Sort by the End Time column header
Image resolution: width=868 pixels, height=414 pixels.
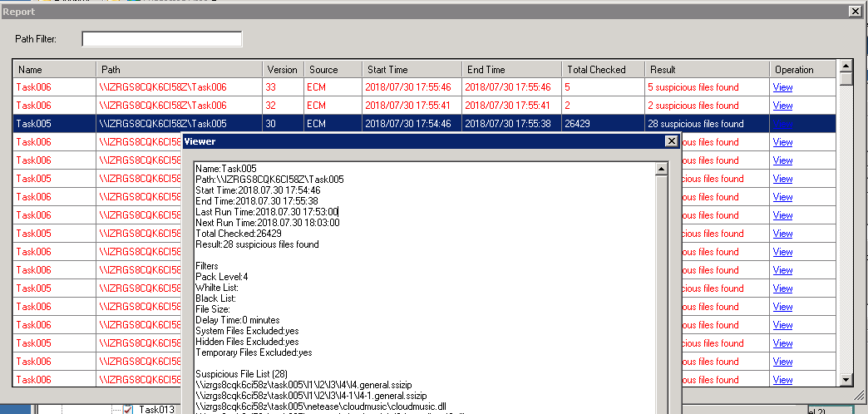tap(510, 70)
